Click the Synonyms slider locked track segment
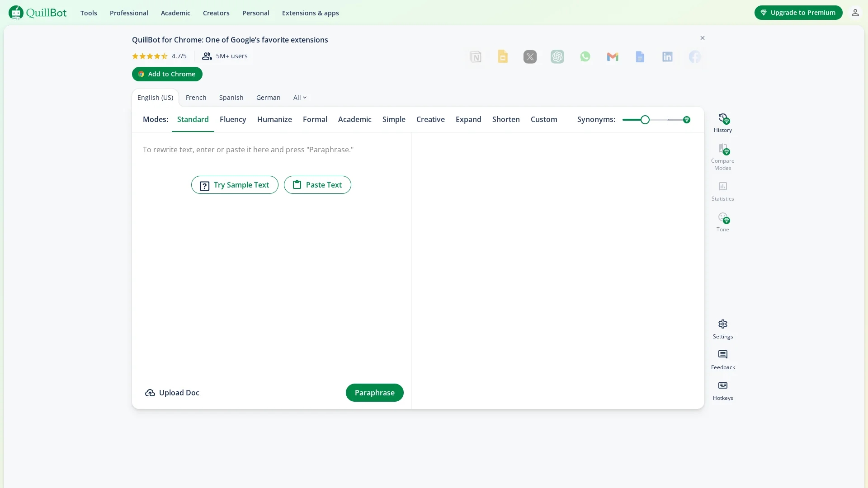Screen dimensions: 868x488 point(675,120)
